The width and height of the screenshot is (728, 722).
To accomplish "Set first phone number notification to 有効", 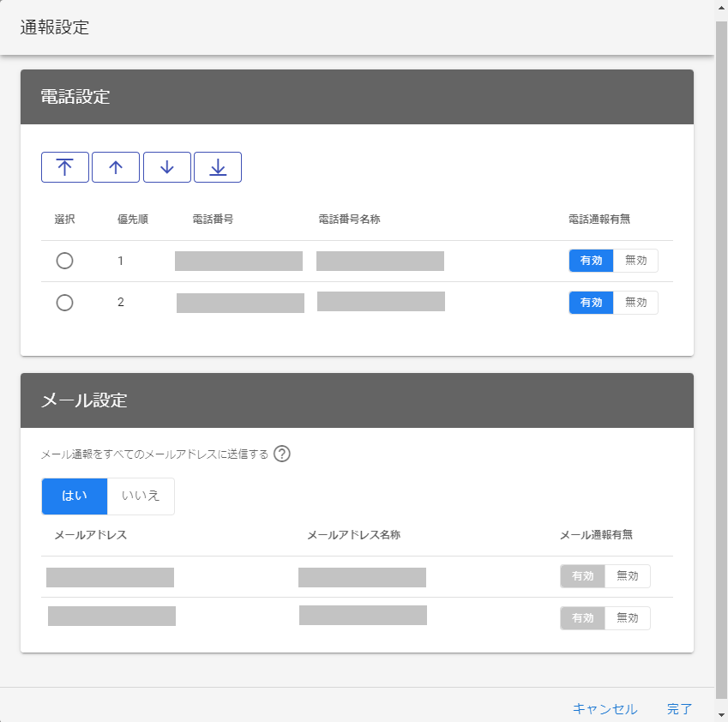I will [591, 261].
